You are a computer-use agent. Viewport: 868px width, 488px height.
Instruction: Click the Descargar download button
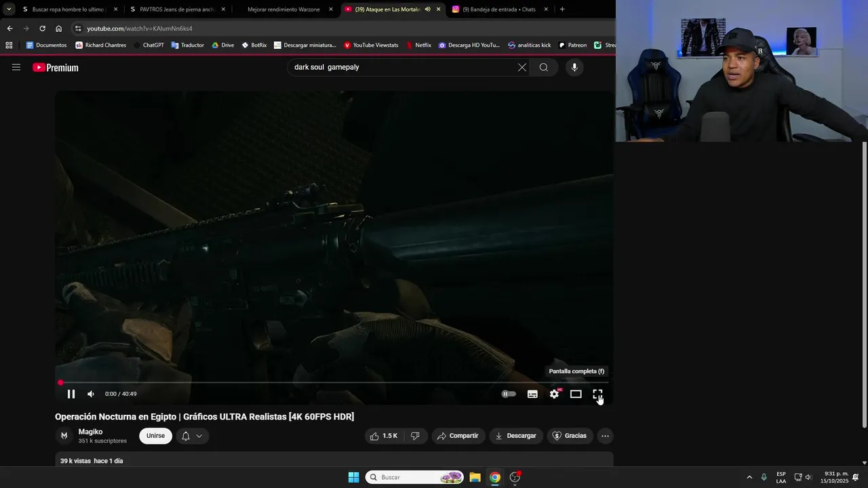click(515, 436)
